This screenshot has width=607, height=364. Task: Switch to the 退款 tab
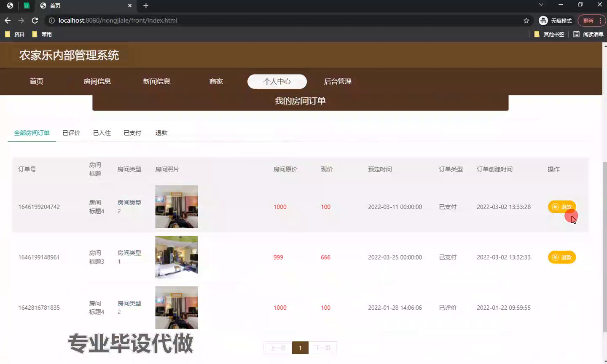pos(161,133)
